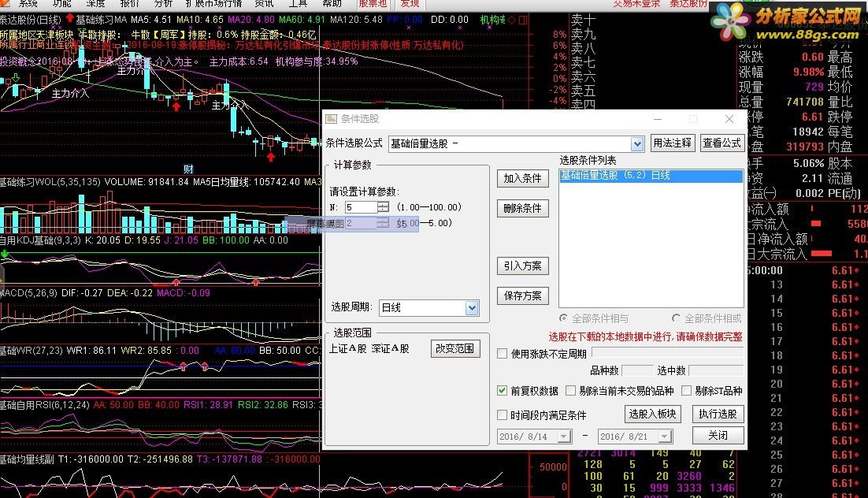Focus the N parameter input field
The image size is (868, 498).
tap(361, 207)
